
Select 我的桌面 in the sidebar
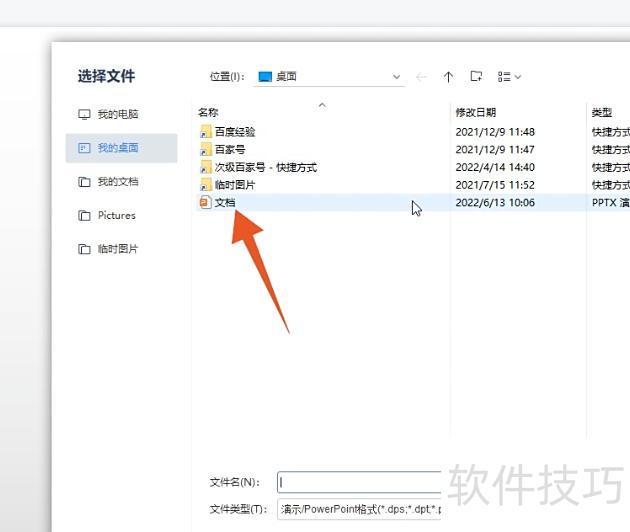point(121,148)
